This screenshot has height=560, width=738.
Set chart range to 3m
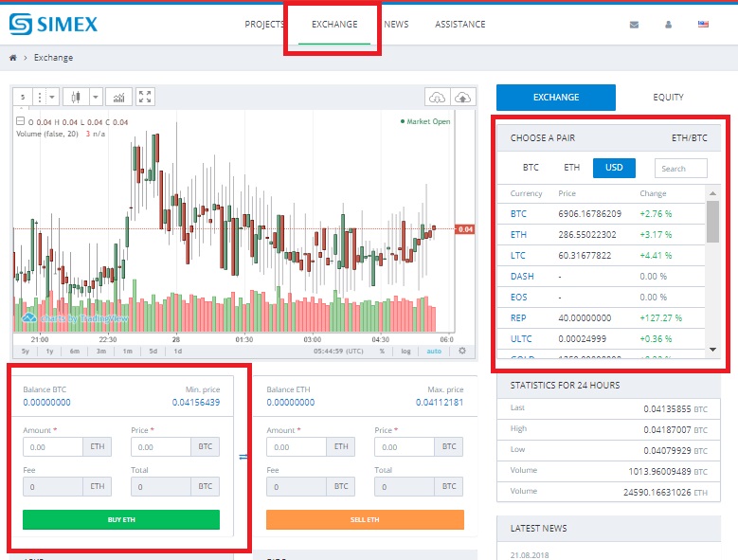click(100, 351)
